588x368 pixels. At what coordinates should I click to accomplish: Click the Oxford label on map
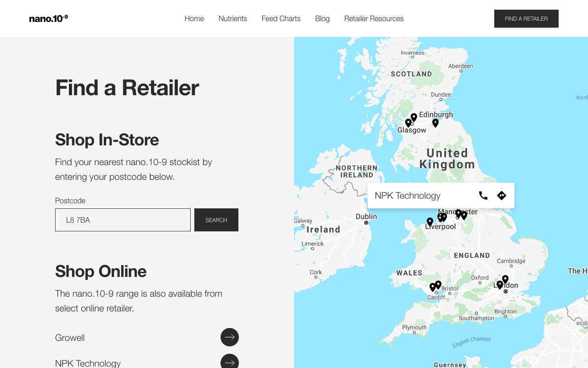tap(480, 277)
